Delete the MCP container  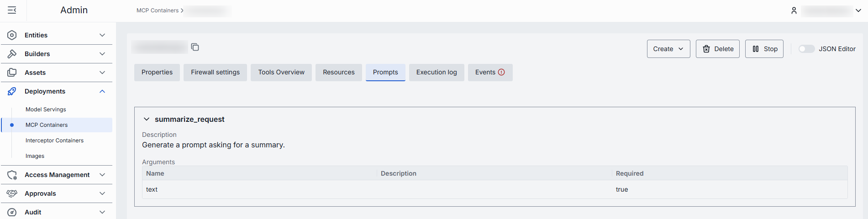click(x=717, y=49)
